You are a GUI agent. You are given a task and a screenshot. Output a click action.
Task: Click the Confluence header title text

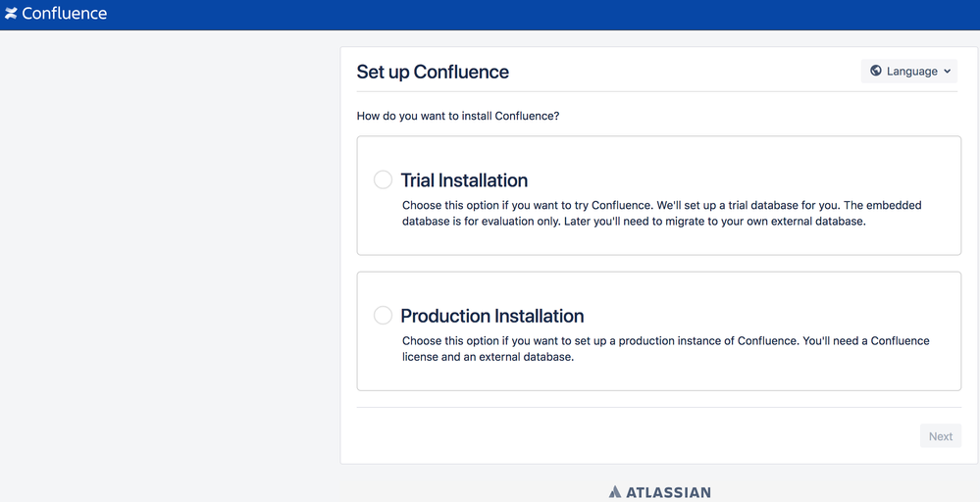pos(65,13)
